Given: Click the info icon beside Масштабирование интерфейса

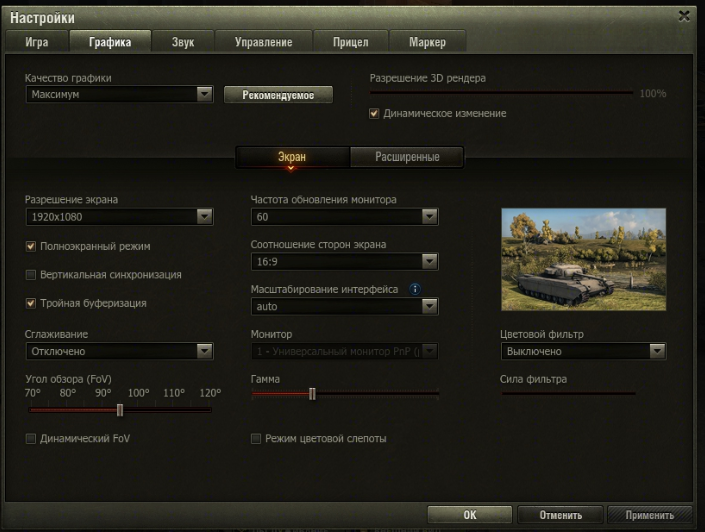Looking at the screenshot, I should tap(415, 289).
